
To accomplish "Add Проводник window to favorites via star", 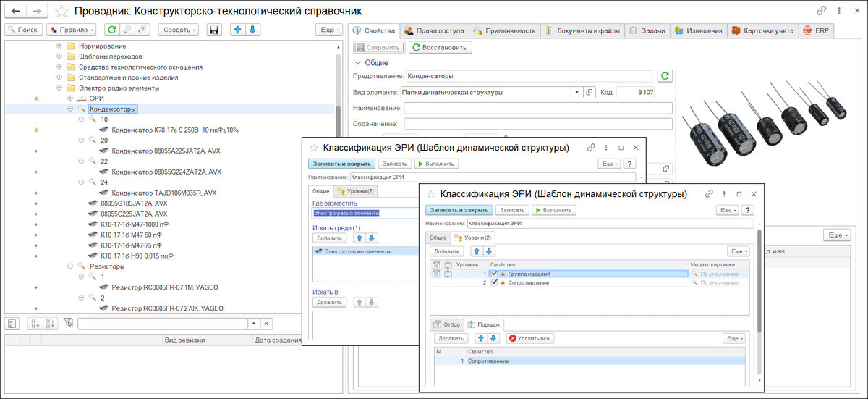I will 63,11.
